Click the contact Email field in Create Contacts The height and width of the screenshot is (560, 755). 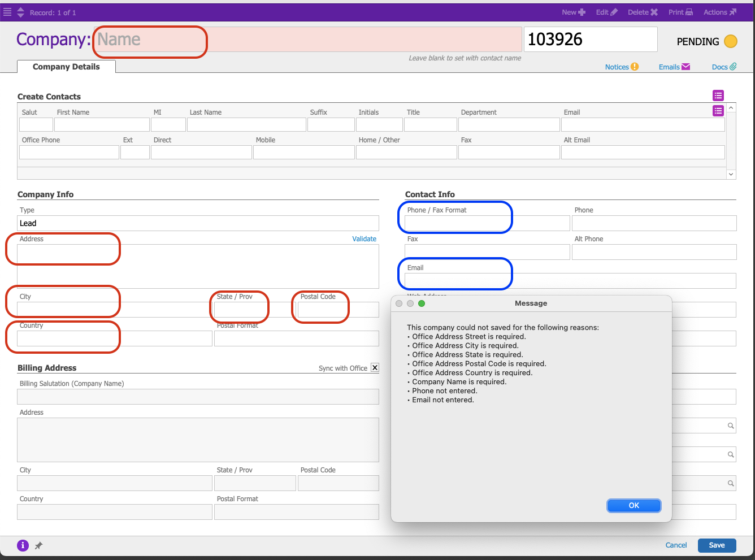point(643,124)
